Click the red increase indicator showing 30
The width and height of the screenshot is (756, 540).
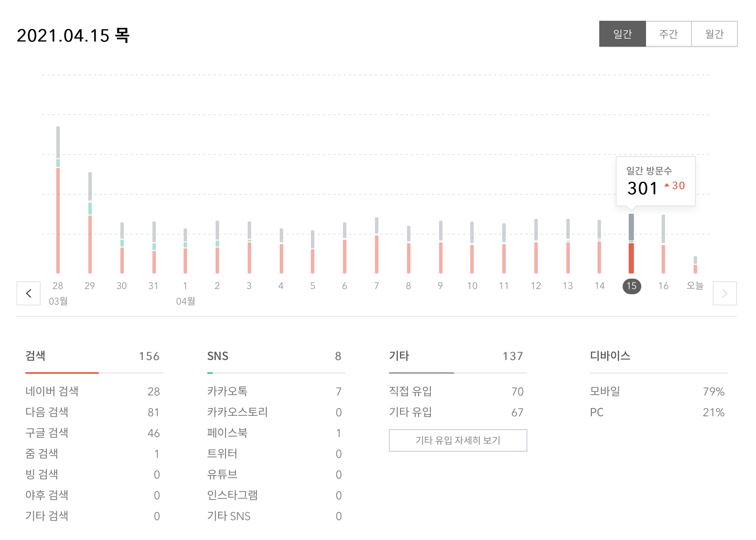coord(675,186)
